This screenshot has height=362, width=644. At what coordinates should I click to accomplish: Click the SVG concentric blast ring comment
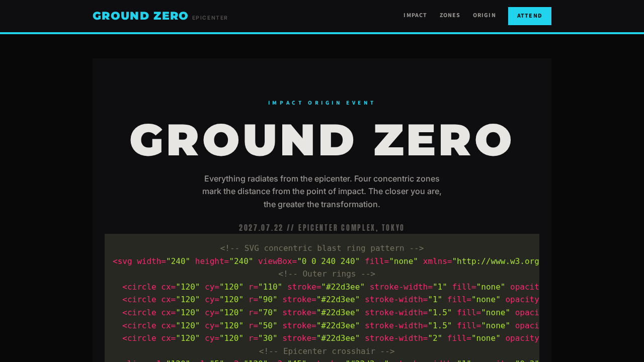coord(321,247)
